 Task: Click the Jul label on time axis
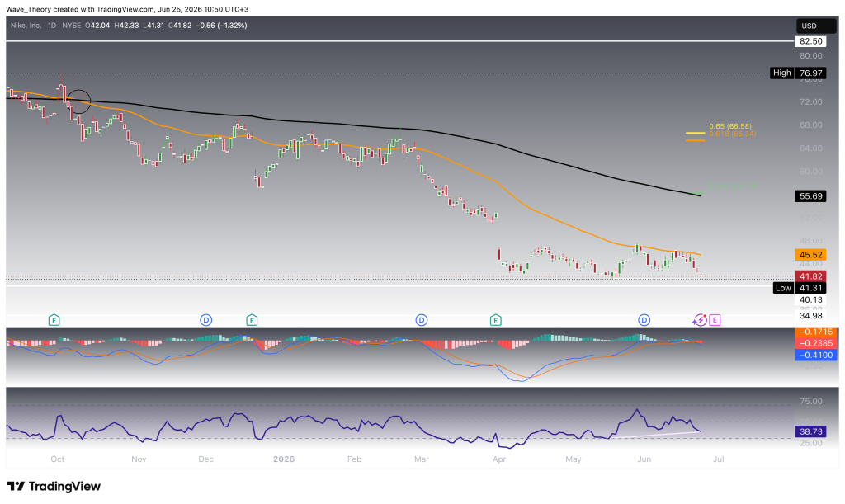click(x=719, y=459)
